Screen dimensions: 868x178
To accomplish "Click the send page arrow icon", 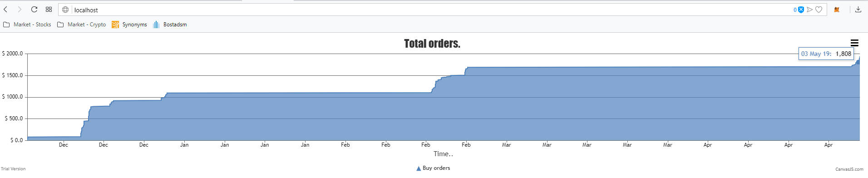I will click(x=809, y=10).
